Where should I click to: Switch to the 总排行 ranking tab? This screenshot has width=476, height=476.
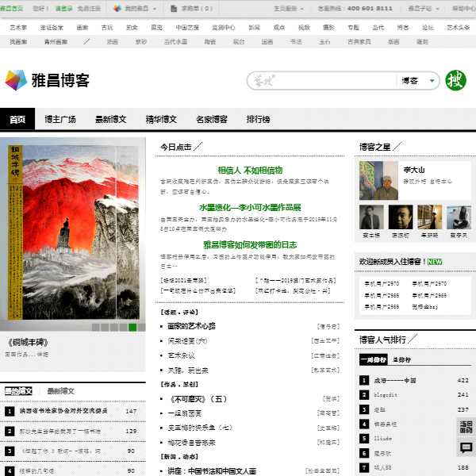tap(401, 359)
